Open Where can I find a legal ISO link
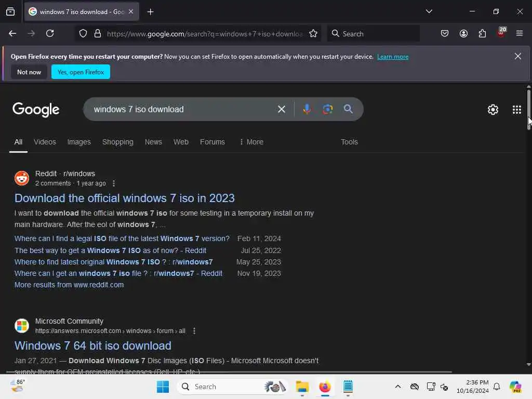The height and width of the screenshot is (399, 532). (122, 238)
